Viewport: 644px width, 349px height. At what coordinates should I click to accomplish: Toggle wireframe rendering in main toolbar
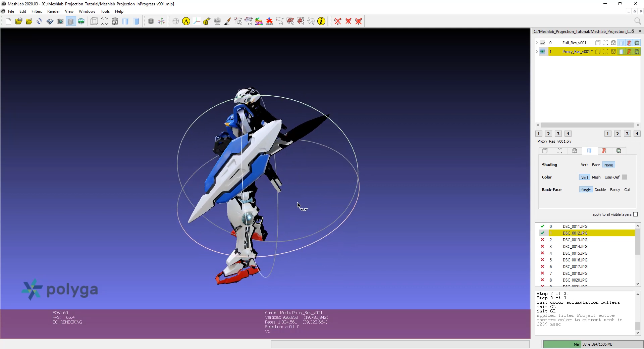[x=115, y=21]
